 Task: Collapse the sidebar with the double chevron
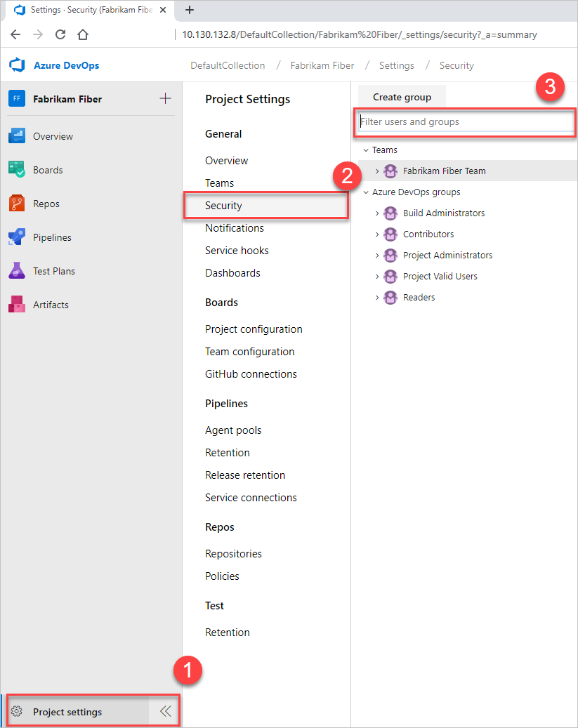tap(164, 710)
